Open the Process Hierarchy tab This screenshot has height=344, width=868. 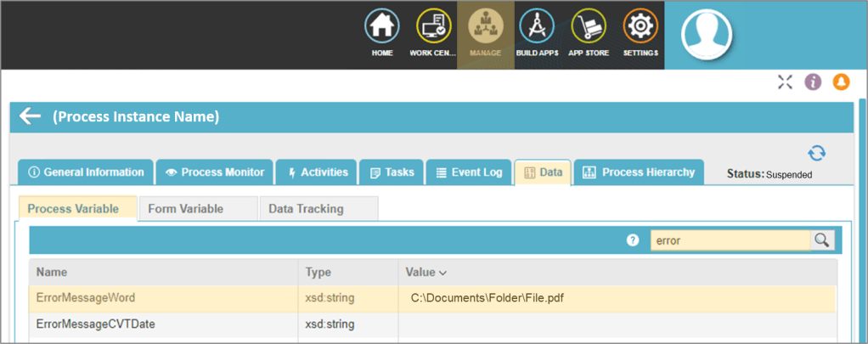639,172
